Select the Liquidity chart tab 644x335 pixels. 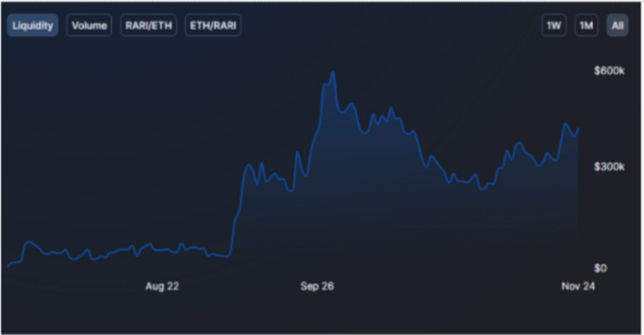click(x=32, y=26)
